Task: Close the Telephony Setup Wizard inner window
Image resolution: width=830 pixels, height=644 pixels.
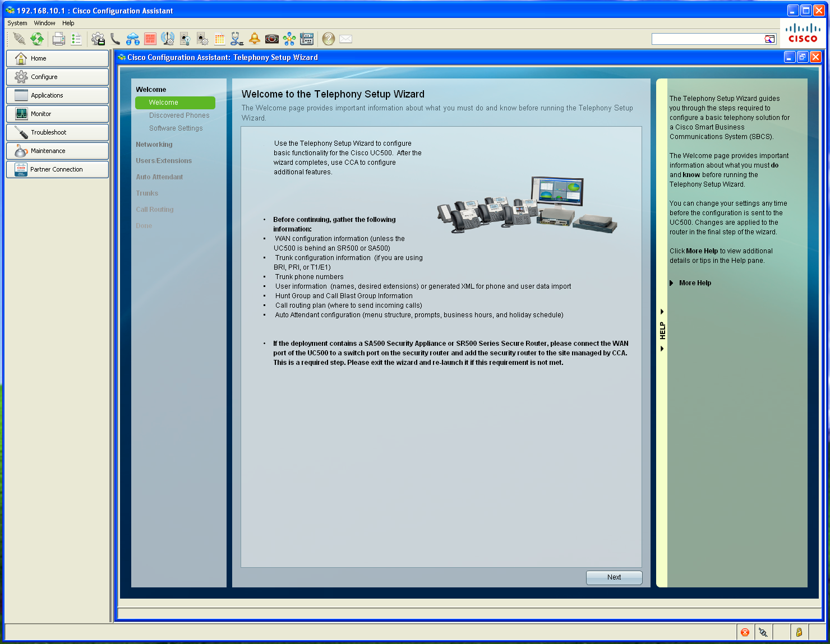Action: point(816,57)
